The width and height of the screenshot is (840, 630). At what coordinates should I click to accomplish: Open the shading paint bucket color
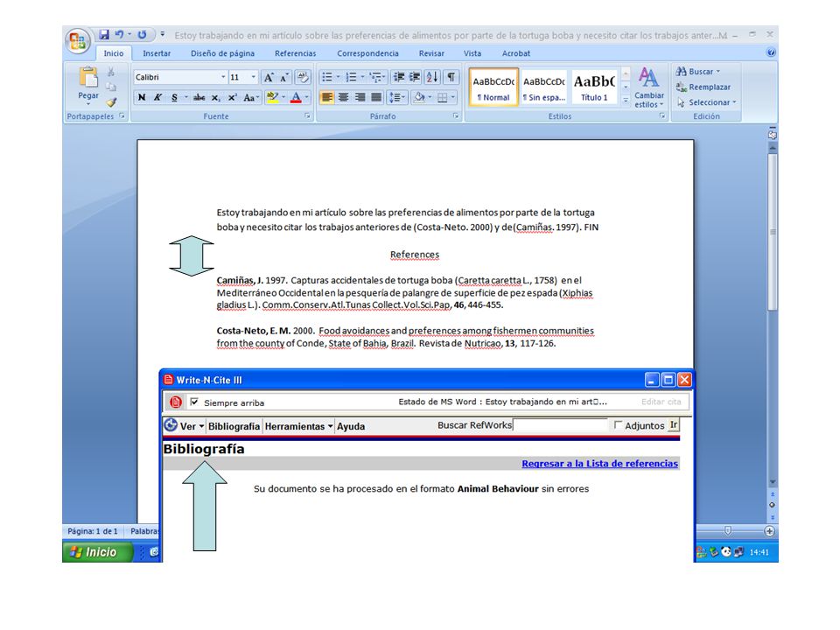coord(419,97)
